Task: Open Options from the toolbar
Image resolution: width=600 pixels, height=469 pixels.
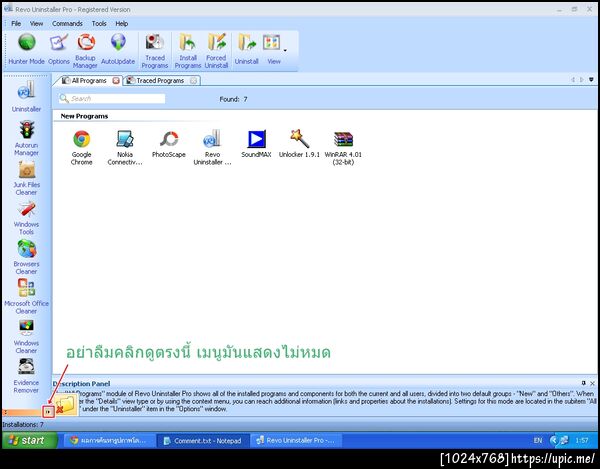Action: click(59, 49)
